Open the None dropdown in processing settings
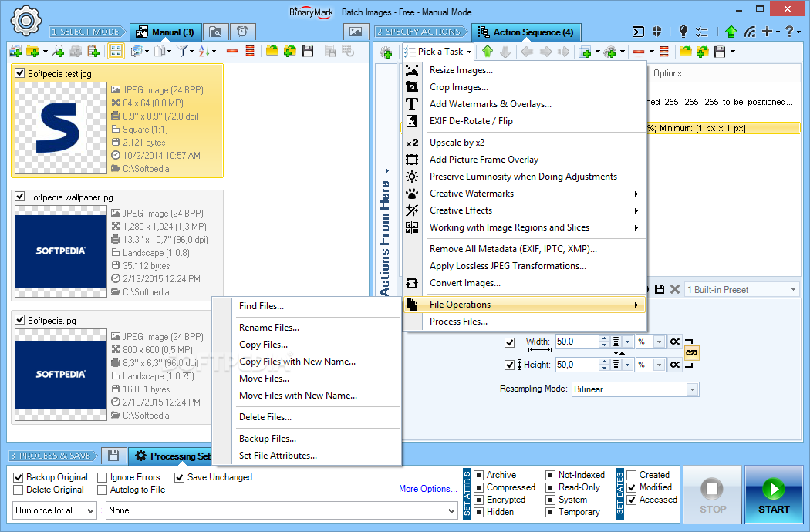 click(282, 511)
